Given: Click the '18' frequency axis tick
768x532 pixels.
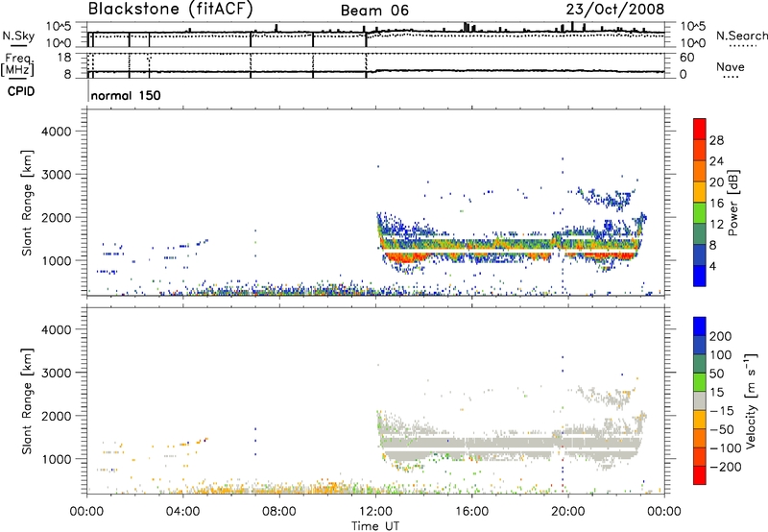Looking at the screenshot, I should [x=64, y=58].
